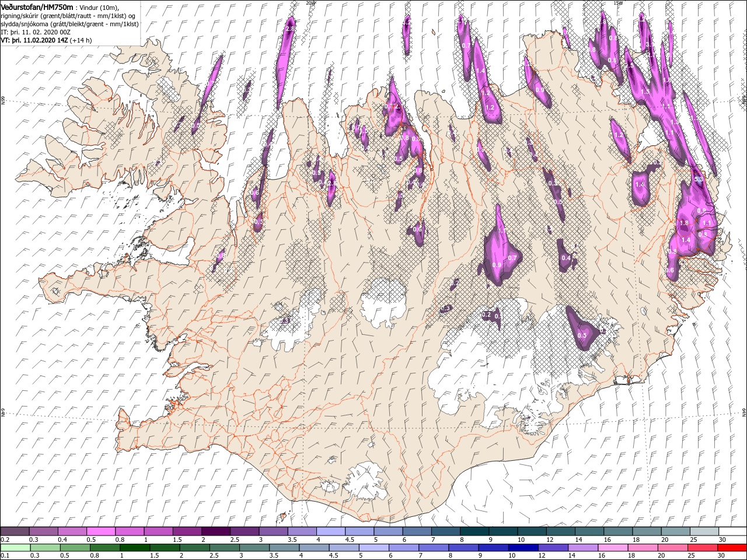This screenshot has width=747, height=560.
Task: Click the '0.2' label on the purple legend scale
Action: [x=5, y=540]
